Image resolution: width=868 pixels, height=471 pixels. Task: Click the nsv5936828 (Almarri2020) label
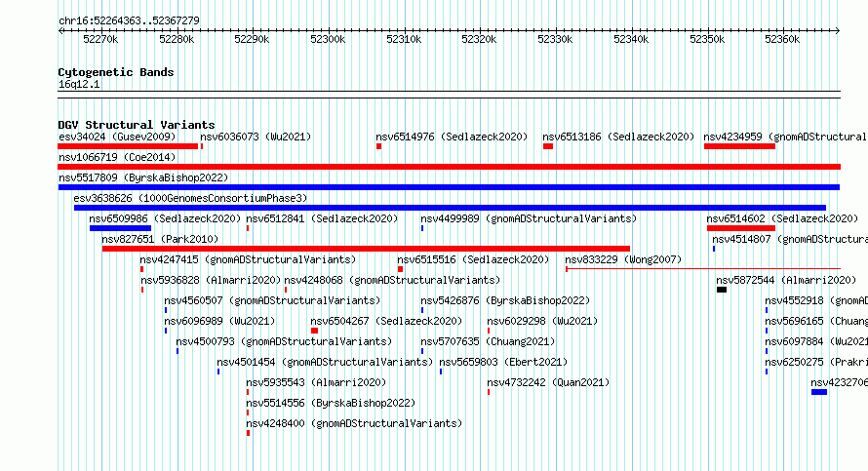(211, 280)
